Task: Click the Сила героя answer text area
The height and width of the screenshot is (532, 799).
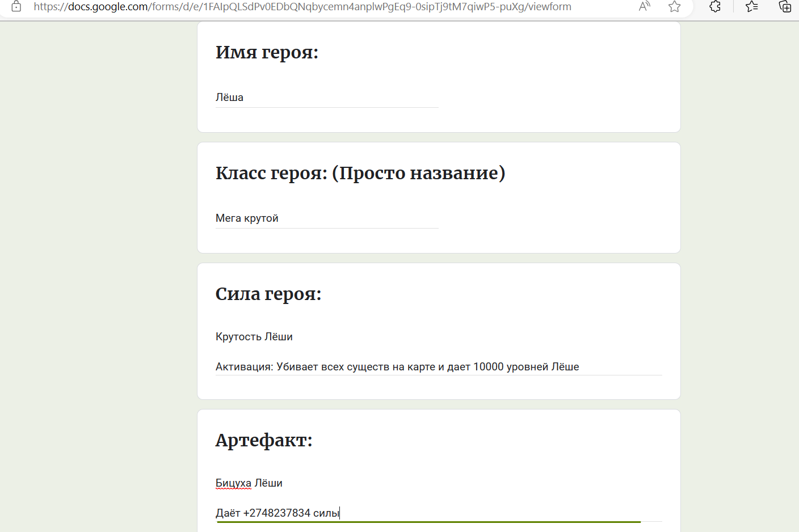Action: [x=439, y=352]
